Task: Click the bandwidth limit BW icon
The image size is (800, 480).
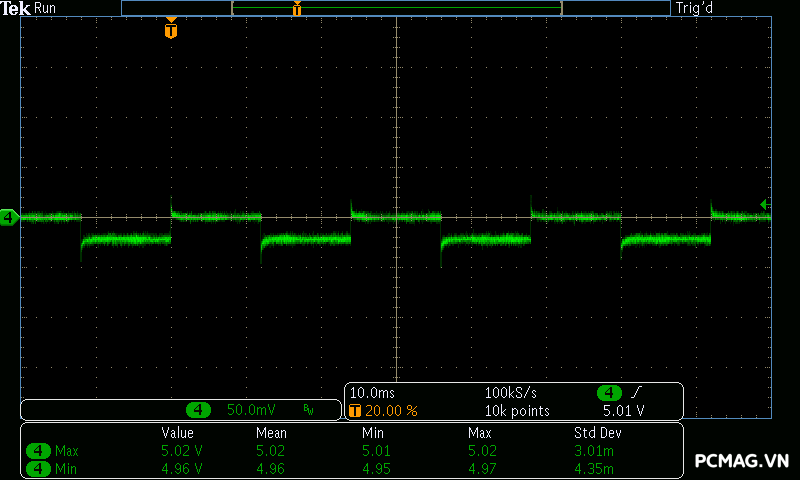Action: click(308, 410)
